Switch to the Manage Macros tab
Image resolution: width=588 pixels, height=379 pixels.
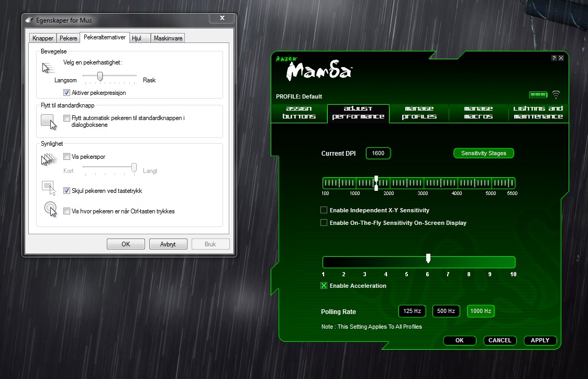(x=478, y=113)
